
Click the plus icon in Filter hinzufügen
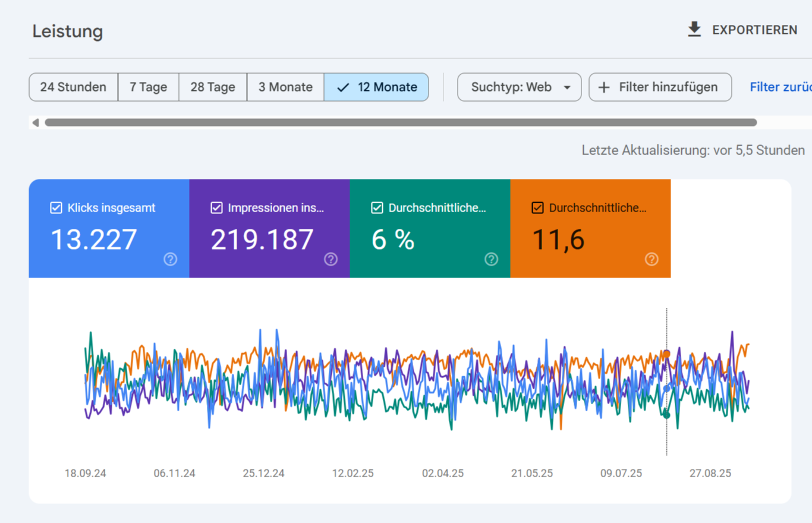[x=604, y=87]
